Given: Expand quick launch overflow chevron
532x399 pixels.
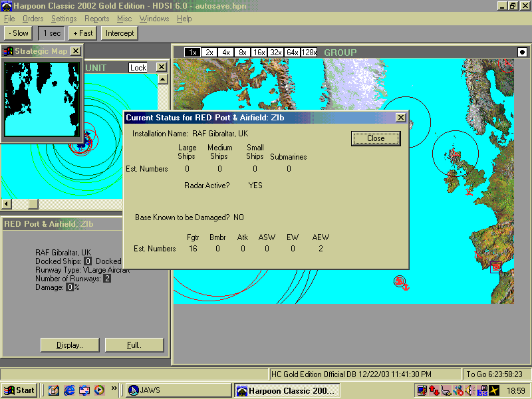Looking at the screenshot, I should tap(114, 388).
